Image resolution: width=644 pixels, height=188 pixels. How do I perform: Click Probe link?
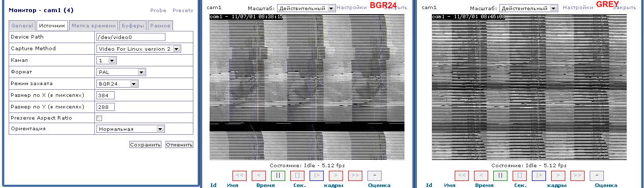[x=158, y=10]
